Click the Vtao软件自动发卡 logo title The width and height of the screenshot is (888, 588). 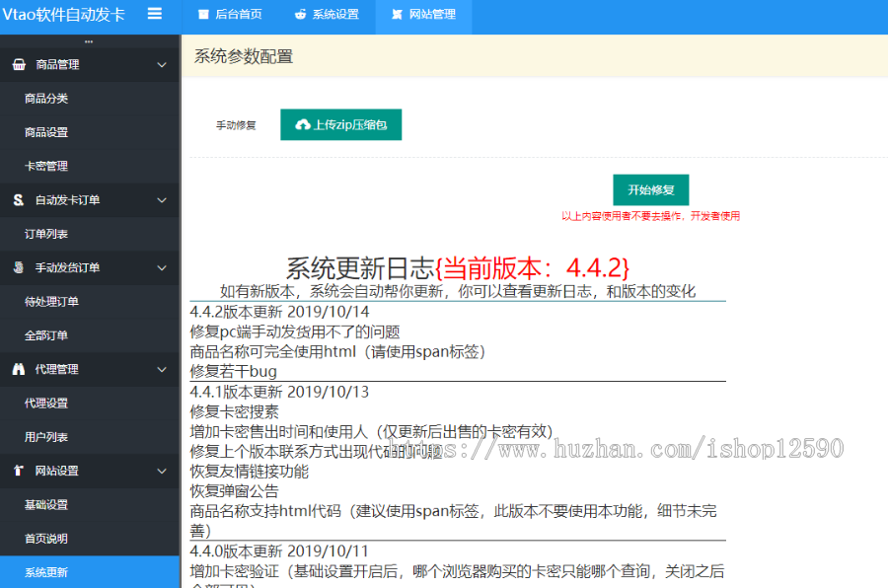click(63, 14)
